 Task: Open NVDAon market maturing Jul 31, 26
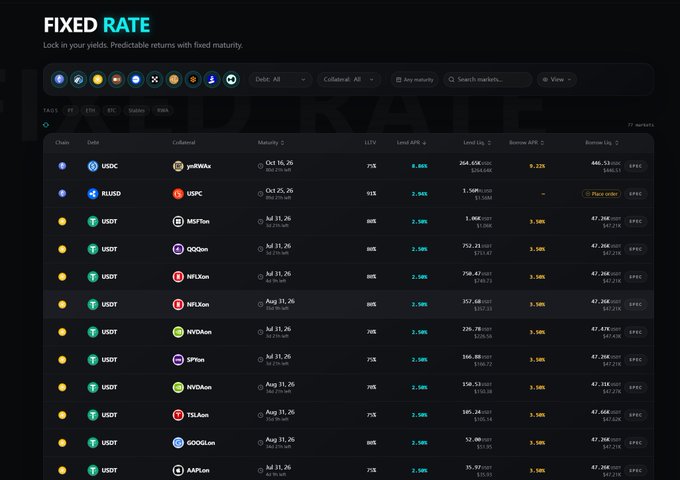point(349,332)
